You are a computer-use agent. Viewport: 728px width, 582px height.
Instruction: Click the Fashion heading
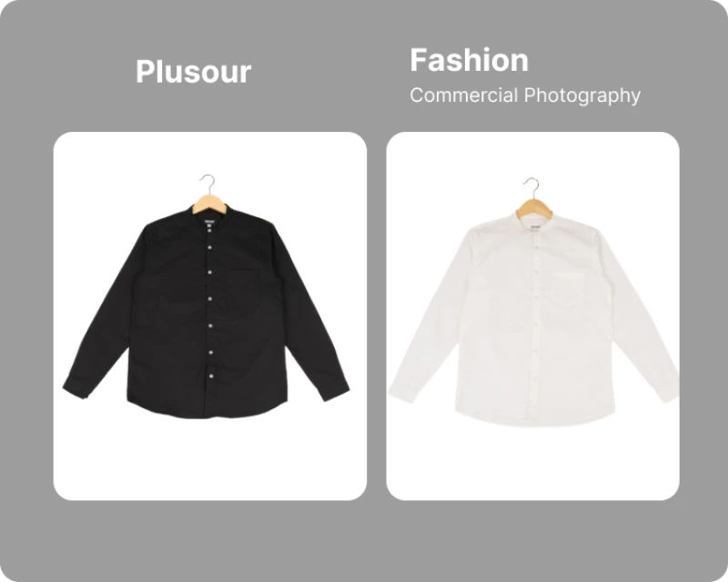point(469,60)
